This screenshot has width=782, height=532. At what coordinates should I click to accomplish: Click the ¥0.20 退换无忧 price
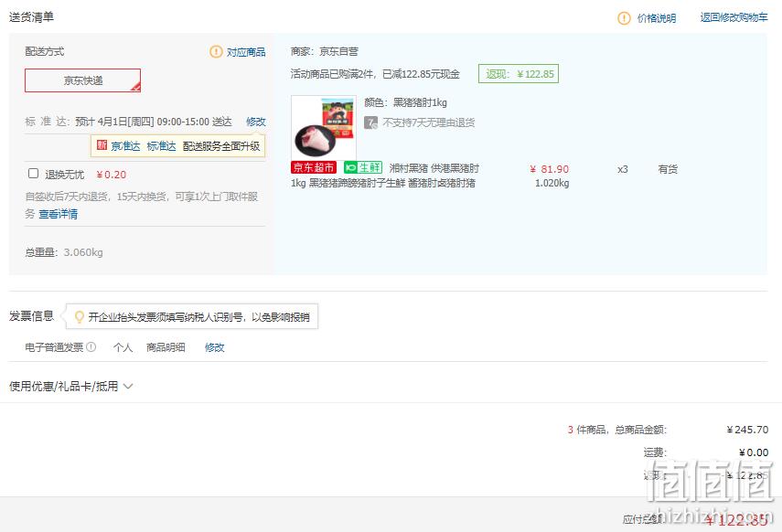click(x=112, y=175)
